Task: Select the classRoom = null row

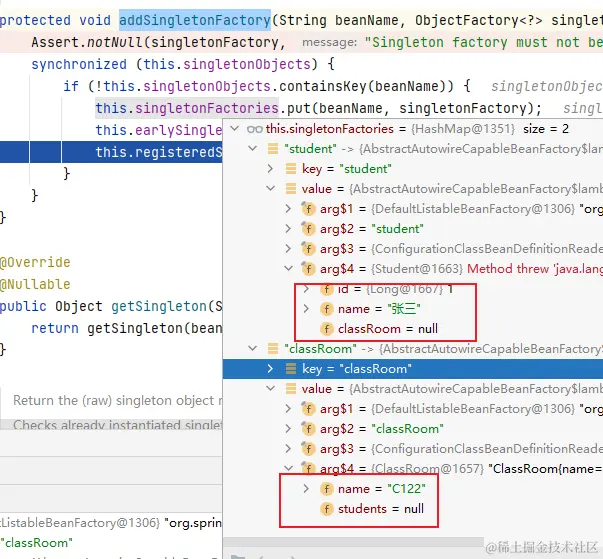Action: 413,329
